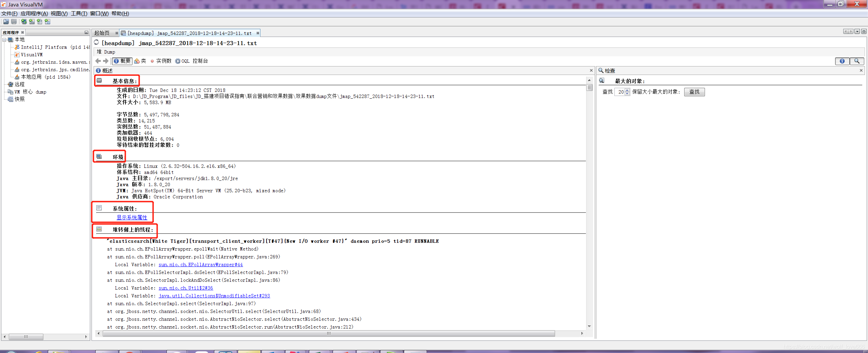Open the 视图(V) menu
868x353 pixels.
pyautogui.click(x=59, y=14)
